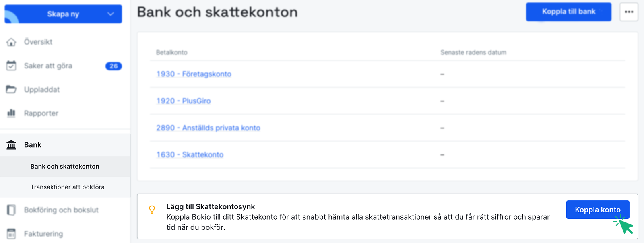Click the Bokföring och bokslut book icon
Viewport: 644px width, 243px height.
coord(11,210)
